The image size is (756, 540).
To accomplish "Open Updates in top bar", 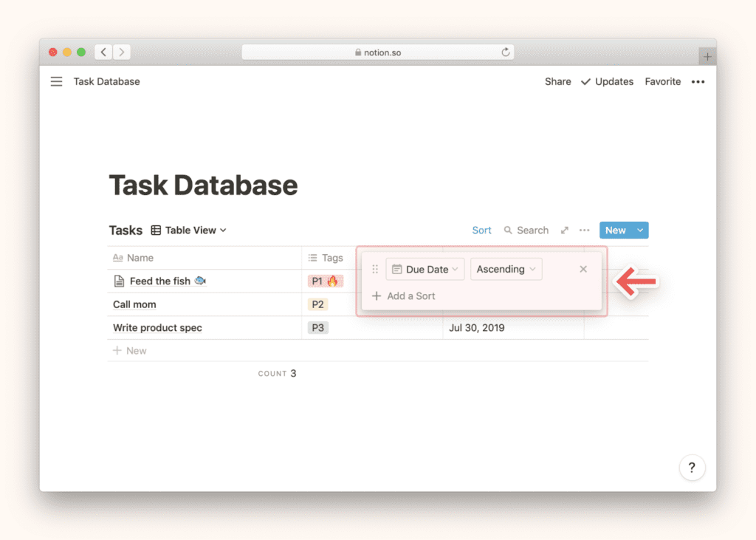I will coord(607,81).
